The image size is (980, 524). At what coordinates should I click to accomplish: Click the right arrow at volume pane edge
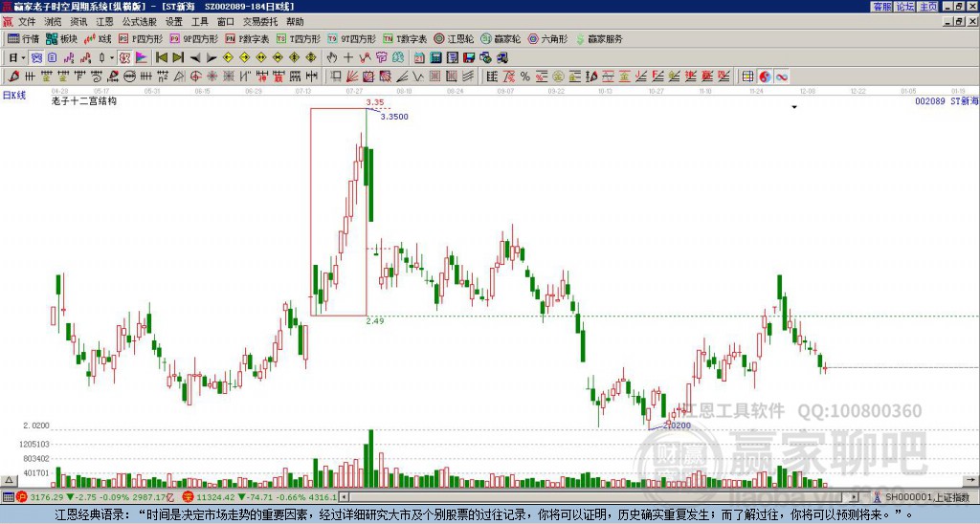[x=970, y=480]
